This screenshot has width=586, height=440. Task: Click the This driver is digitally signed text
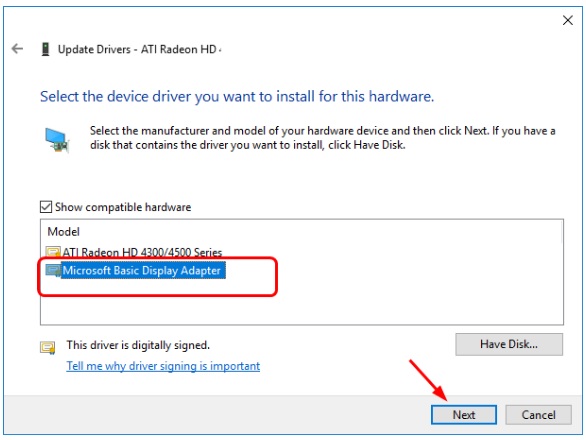coord(138,345)
